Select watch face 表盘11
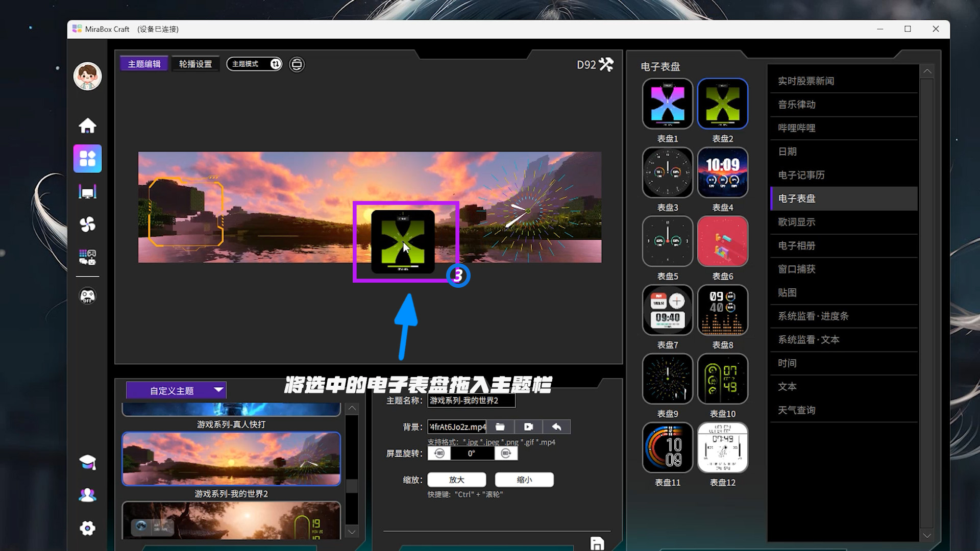The image size is (980, 551). tap(668, 447)
